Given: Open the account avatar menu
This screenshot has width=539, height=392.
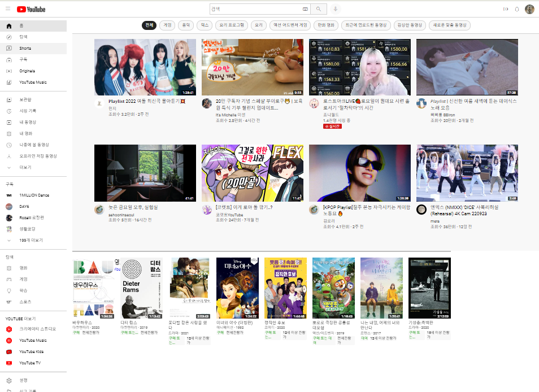Looking at the screenshot, I should click(x=529, y=9).
